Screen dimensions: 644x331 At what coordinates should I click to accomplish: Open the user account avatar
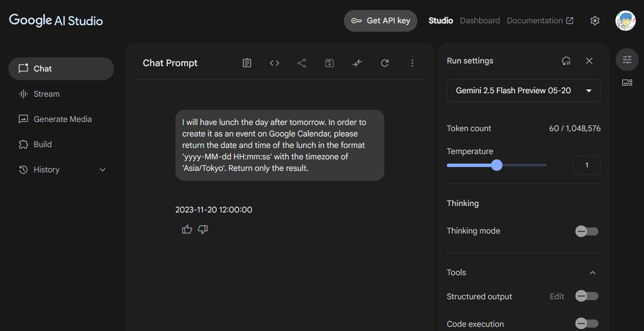pos(625,21)
